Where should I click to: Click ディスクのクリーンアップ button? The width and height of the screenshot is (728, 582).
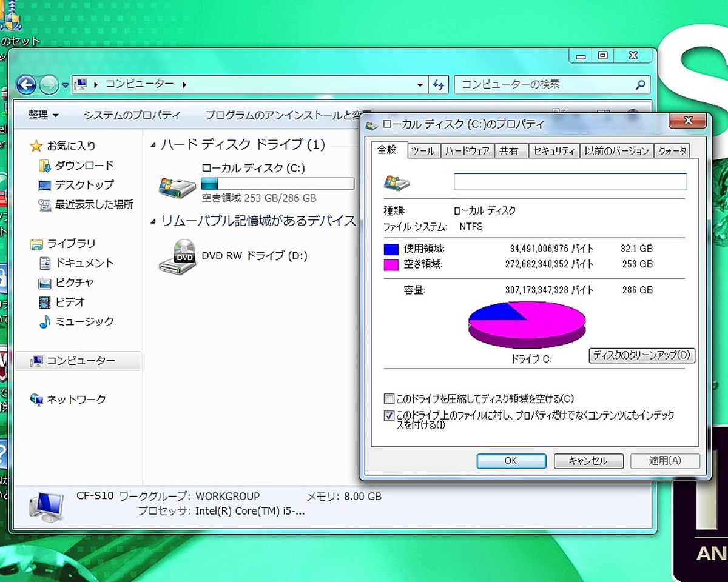(642, 355)
